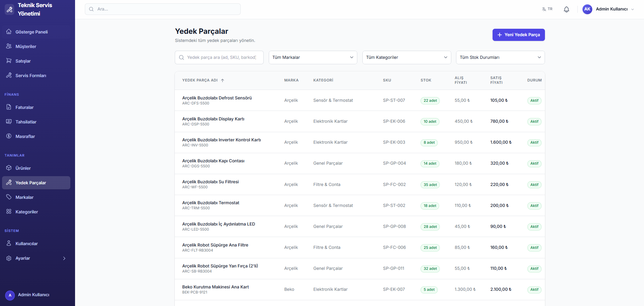Click the AK user avatar
The image size is (644, 306).
coord(587,9)
